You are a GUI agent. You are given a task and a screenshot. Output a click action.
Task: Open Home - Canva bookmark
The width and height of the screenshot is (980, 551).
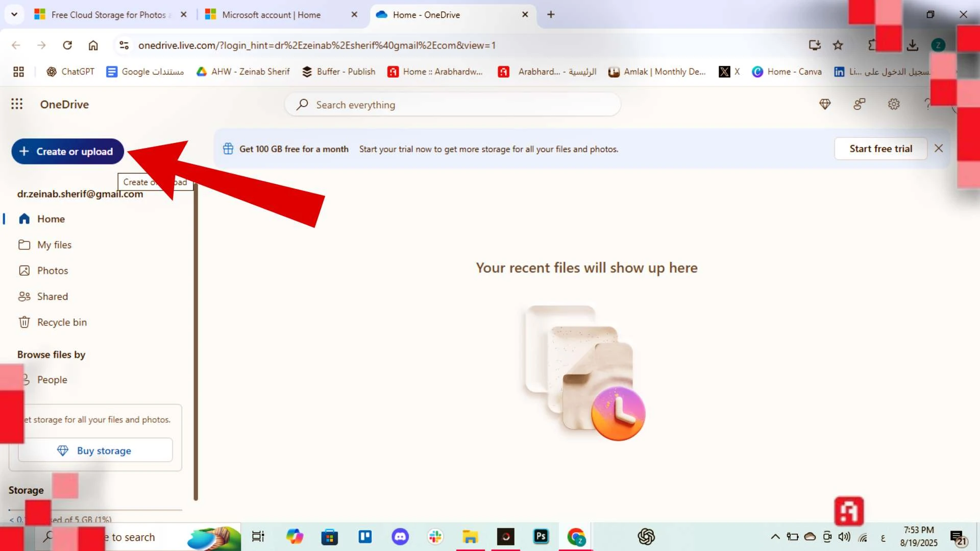point(787,72)
